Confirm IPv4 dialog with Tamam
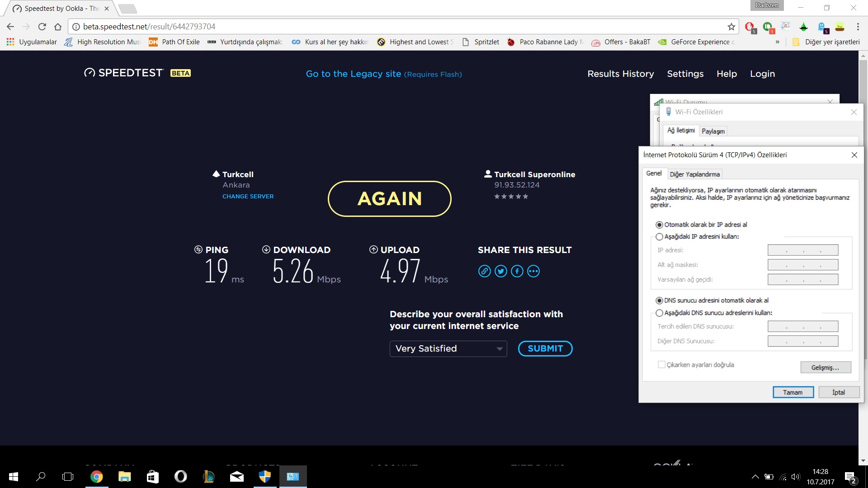This screenshot has width=868, height=488. tap(793, 392)
